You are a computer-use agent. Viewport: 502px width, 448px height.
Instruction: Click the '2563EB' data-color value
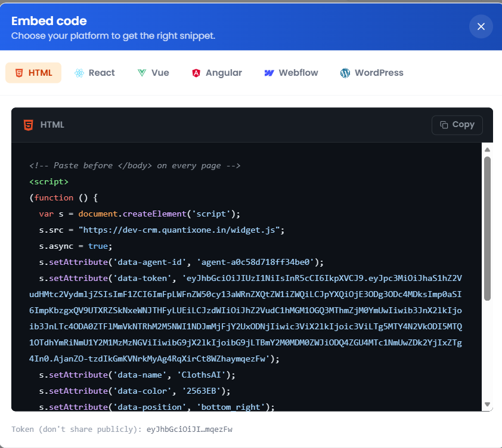point(202,391)
